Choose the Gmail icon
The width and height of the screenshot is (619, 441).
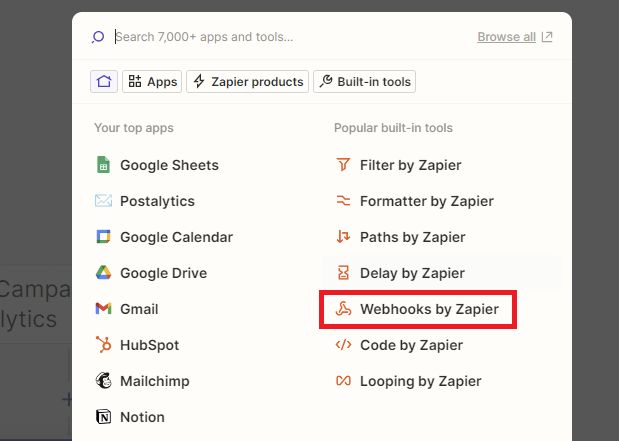coord(103,308)
